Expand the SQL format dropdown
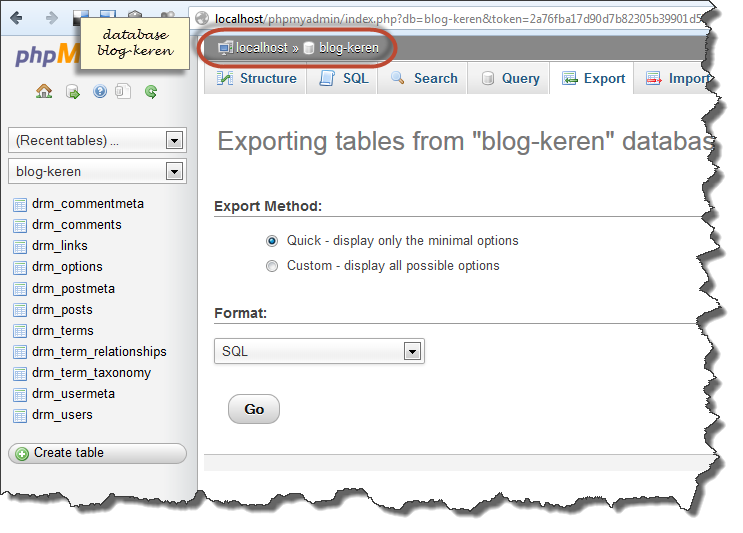Viewport: 743px width, 533px height. 319,351
